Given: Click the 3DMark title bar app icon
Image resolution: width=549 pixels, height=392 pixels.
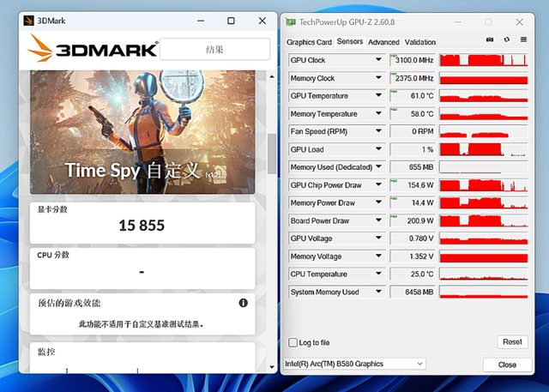Looking at the screenshot, I should pos(28,21).
